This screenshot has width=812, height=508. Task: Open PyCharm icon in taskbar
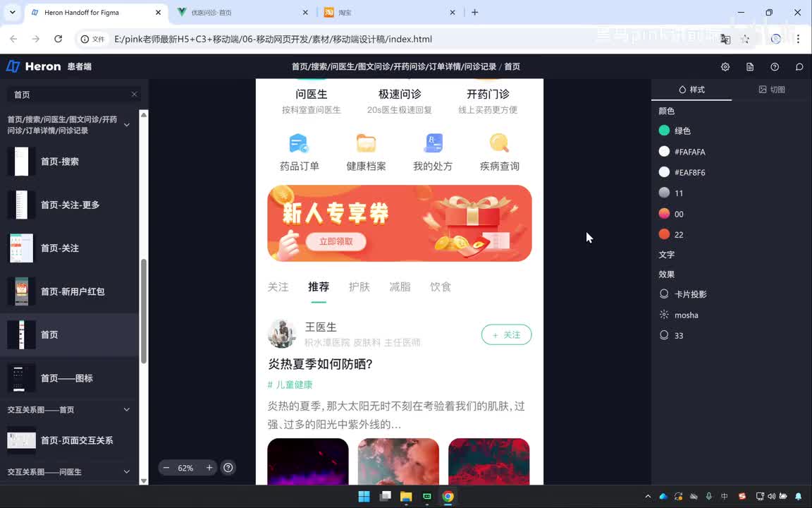click(x=426, y=496)
